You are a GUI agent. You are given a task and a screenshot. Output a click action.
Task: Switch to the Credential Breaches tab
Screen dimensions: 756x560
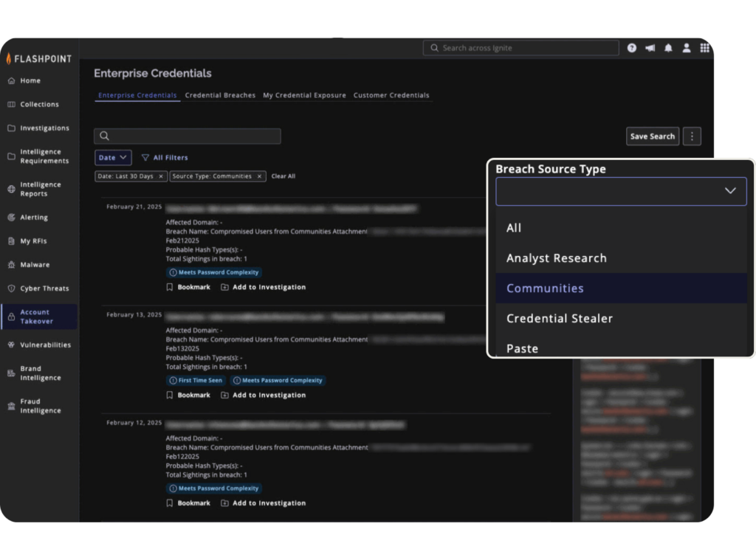pos(220,95)
